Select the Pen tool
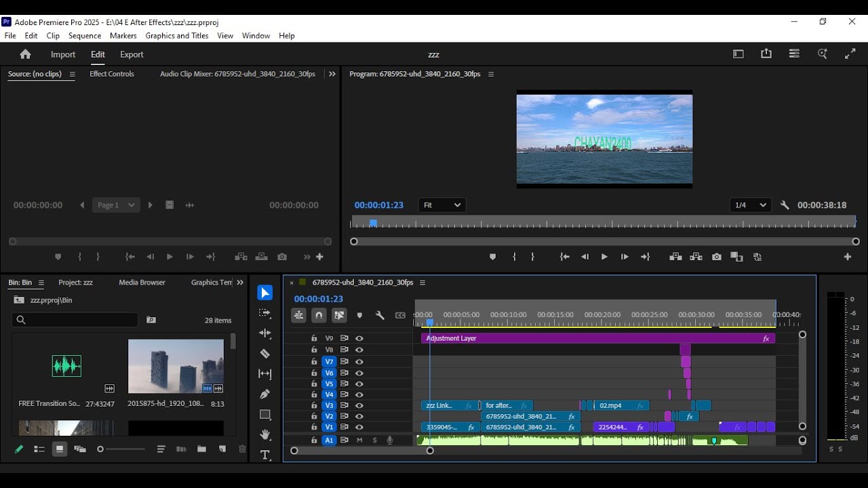The height and width of the screenshot is (488, 868). (265, 394)
